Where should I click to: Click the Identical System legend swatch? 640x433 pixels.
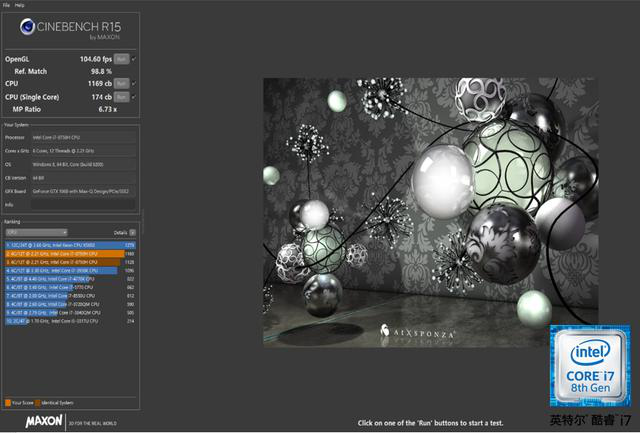pos(38,403)
